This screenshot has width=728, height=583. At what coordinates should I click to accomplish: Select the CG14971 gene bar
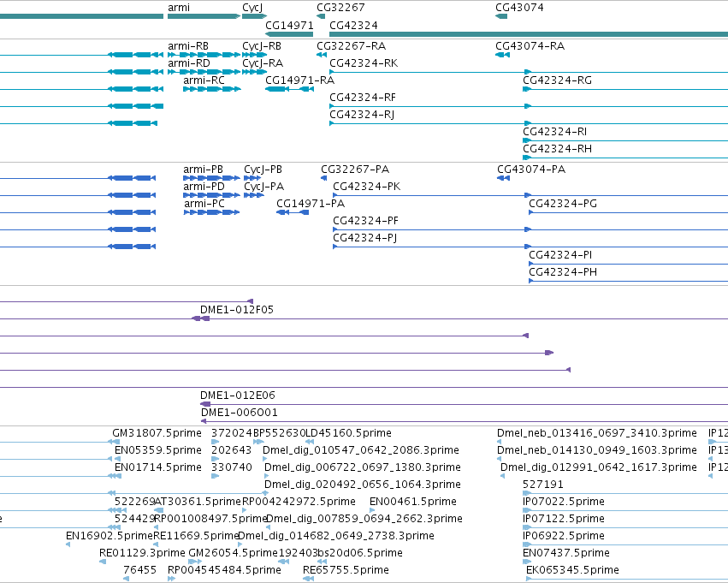click(x=289, y=34)
